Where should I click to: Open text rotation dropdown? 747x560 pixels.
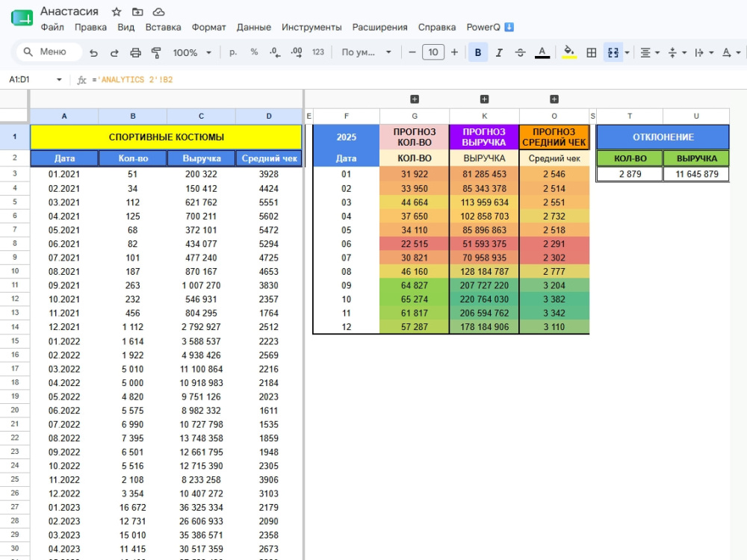(731, 52)
